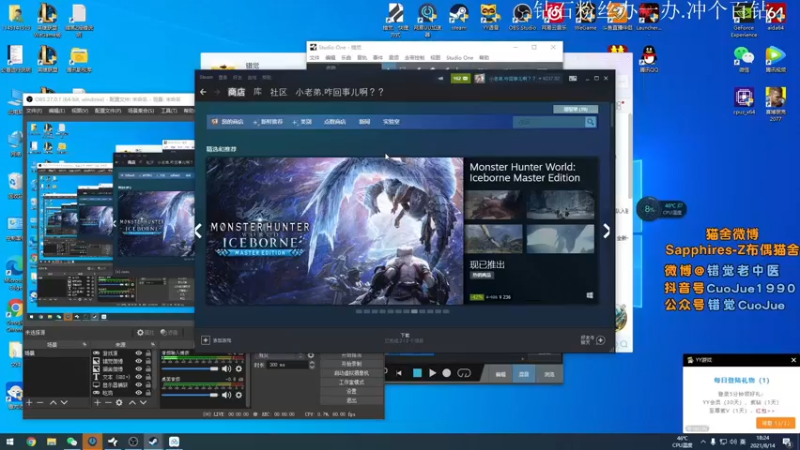Go back with Steam's left arrow button
Viewport: 800px width, 450px height.
point(204,92)
